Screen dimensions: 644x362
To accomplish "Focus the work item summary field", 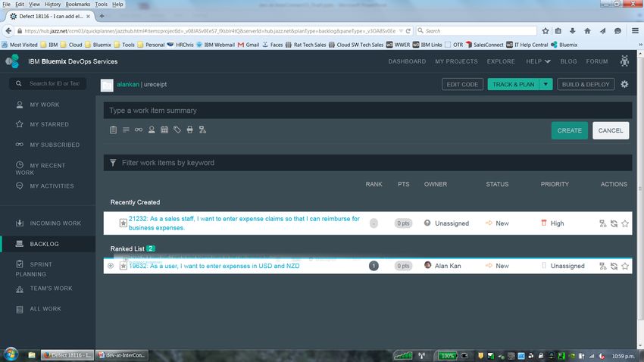I will (x=367, y=111).
